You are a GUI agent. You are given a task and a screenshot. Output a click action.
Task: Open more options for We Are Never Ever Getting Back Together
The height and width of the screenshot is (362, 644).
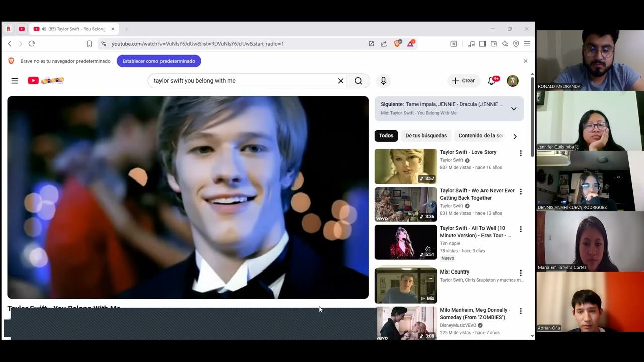(x=521, y=192)
